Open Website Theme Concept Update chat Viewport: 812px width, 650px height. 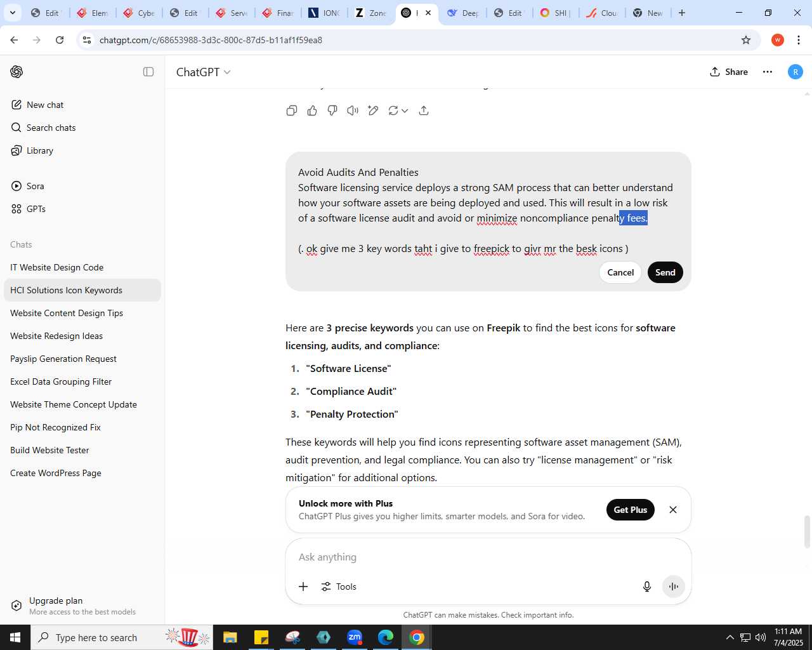82,404
